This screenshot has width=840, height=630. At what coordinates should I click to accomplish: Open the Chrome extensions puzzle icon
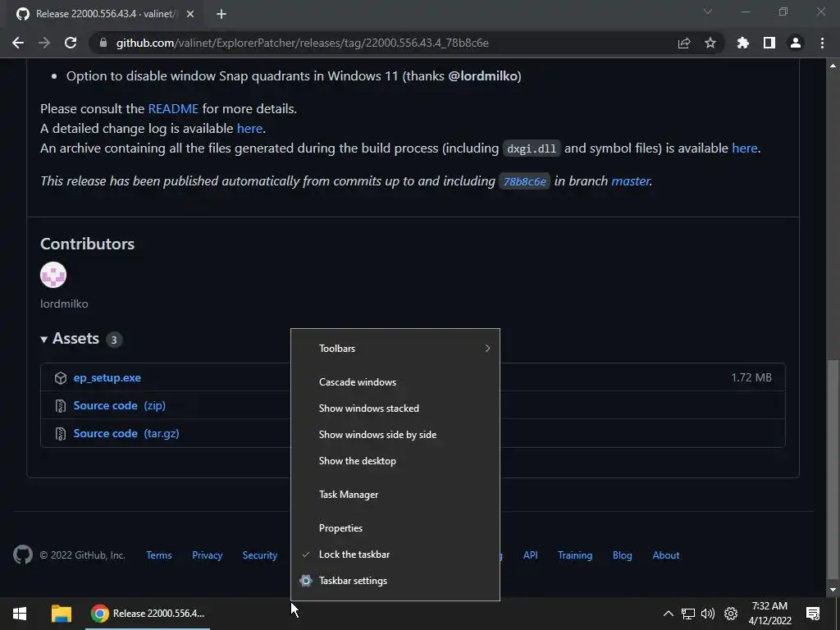click(742, 43)
